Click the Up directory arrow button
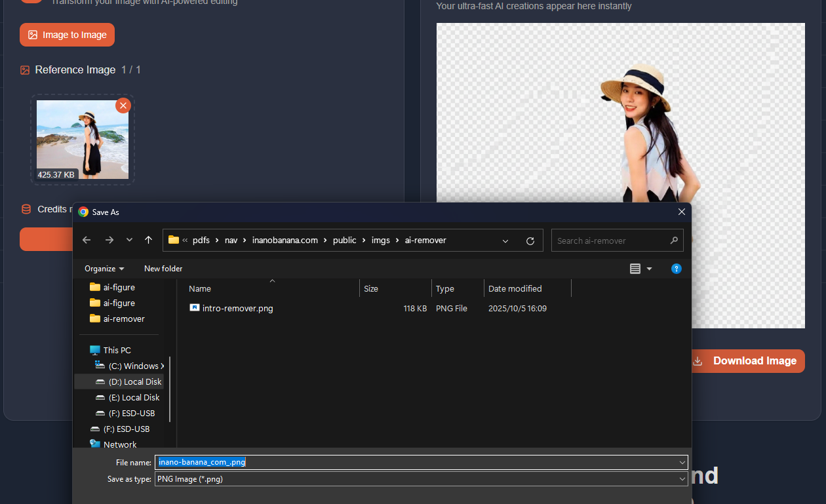The width and height of the screenshot is (826, 504). tap(148, 241)
